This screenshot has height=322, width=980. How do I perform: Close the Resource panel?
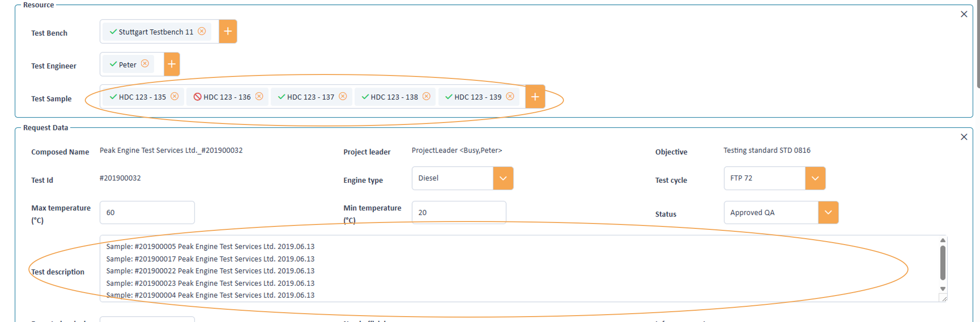point(964,14)
